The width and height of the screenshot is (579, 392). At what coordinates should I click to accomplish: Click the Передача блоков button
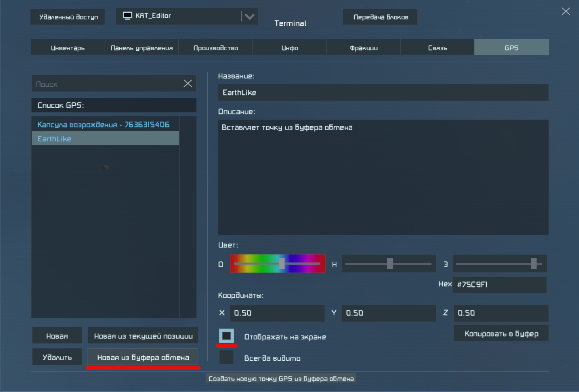coord(380,17)
